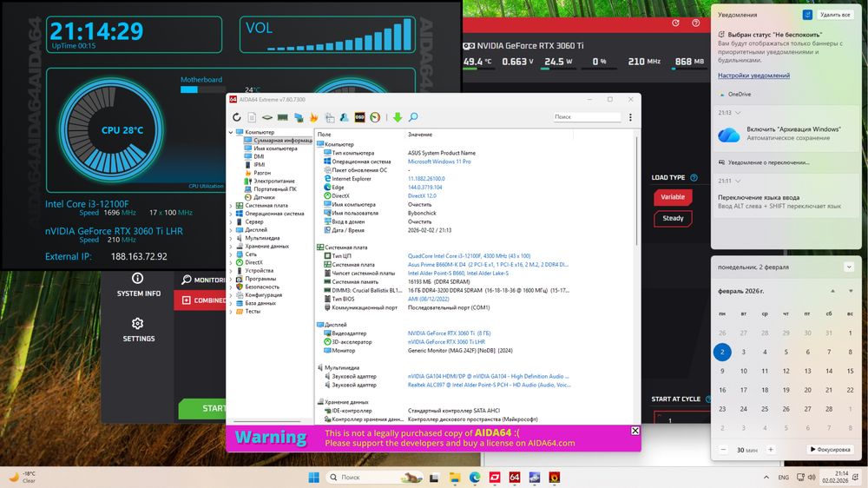Click the volume icon in system tray
Viewport: 868px width, 488px height.
(812, 478)
